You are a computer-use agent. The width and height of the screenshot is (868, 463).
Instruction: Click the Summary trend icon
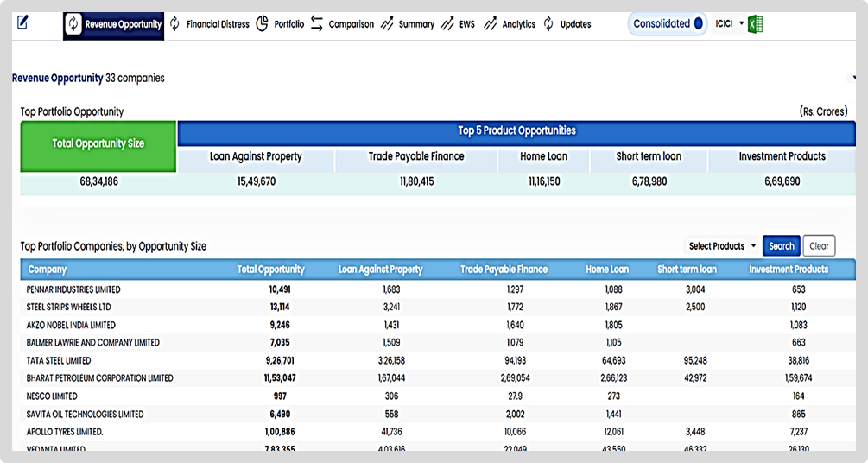pyautogui.click(x=387, y=23)
